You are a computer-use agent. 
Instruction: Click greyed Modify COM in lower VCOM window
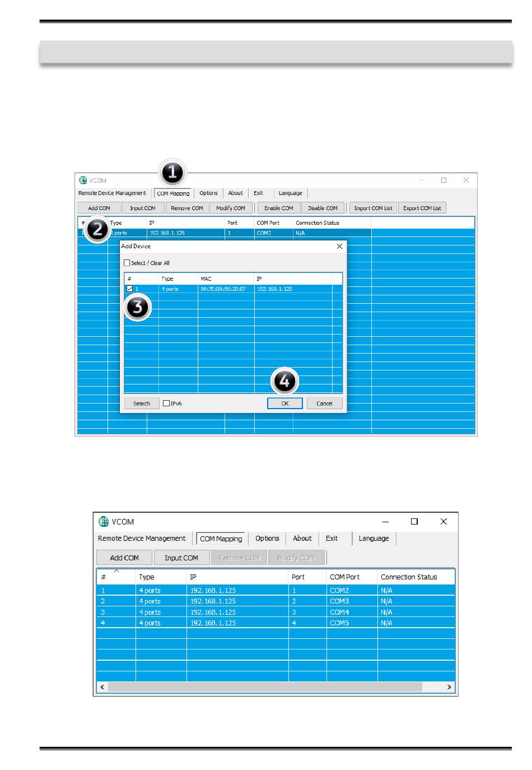pyautogui.click(x=296, y=558)
